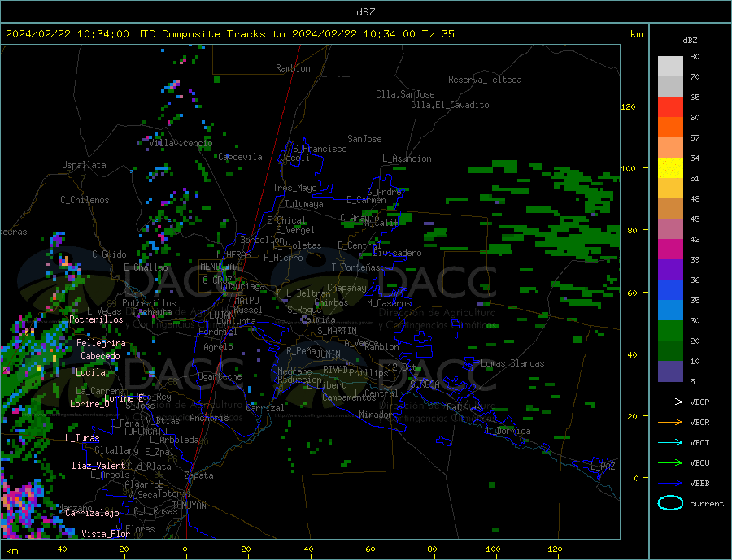Click the 'SanJose' map label
This screenshot has height=560, width=732.
coord(364,139)
